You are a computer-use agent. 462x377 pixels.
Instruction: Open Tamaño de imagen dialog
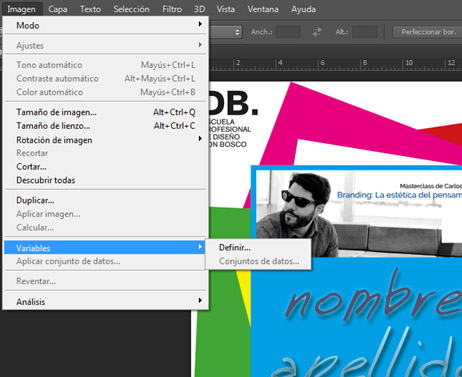(106, 112)
